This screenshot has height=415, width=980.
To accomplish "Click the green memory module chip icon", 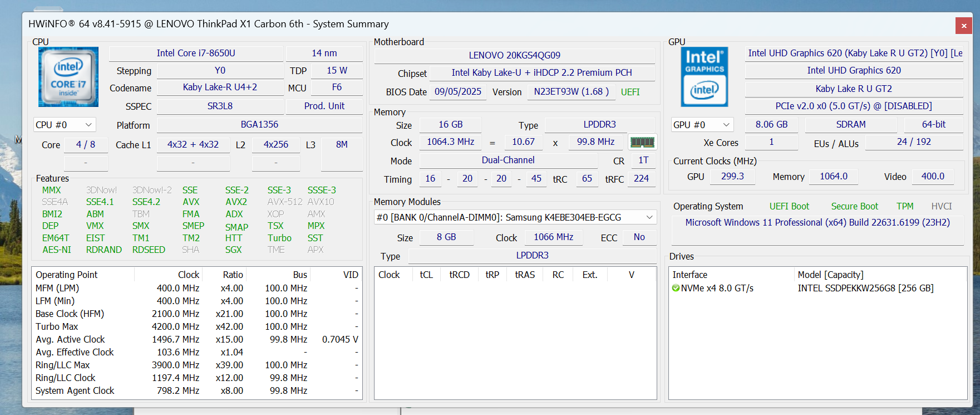I will 642,142.
